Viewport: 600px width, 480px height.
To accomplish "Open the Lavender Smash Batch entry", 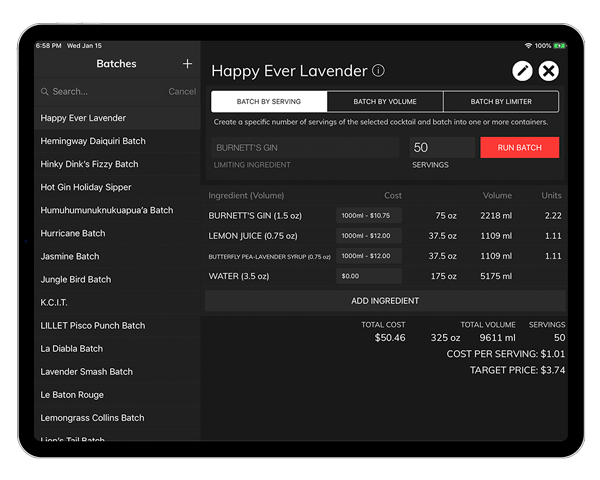I will point(87,372).
